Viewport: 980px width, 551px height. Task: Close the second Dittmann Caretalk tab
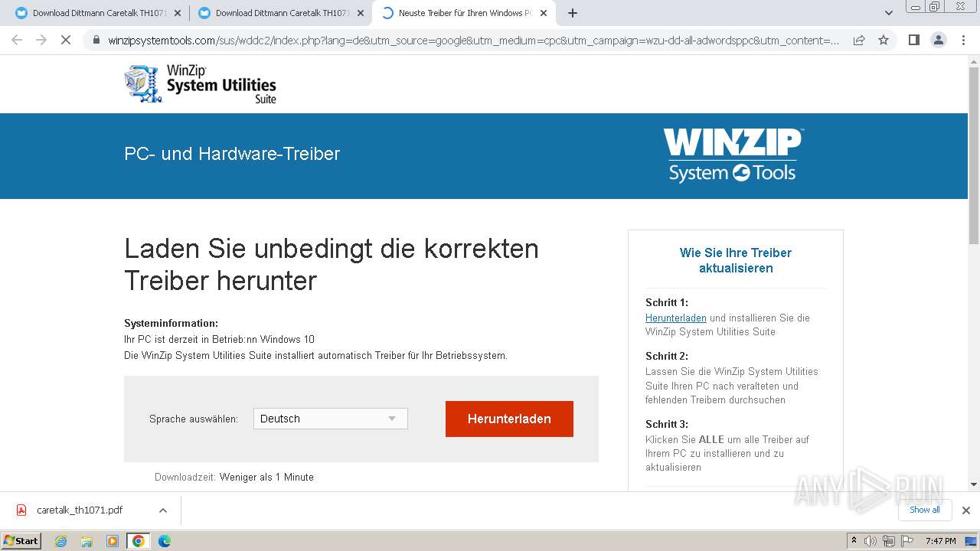pyautogui.click(x=361, y=13)
